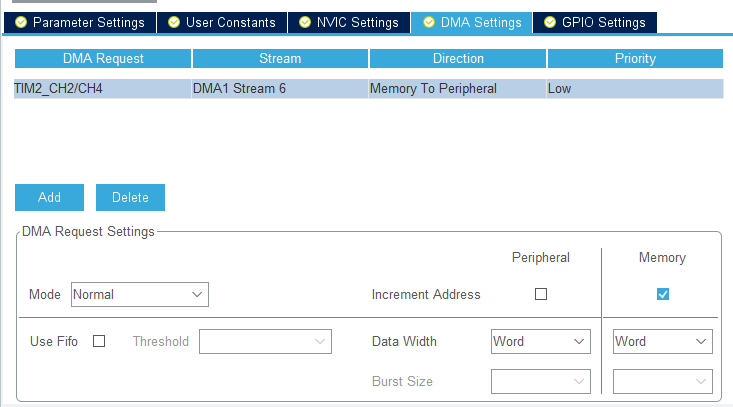Image resolution: width=733 pixels, height=407 pixels.
Task: Open Memory Data Width dropdown
Action: pos(663,342)
